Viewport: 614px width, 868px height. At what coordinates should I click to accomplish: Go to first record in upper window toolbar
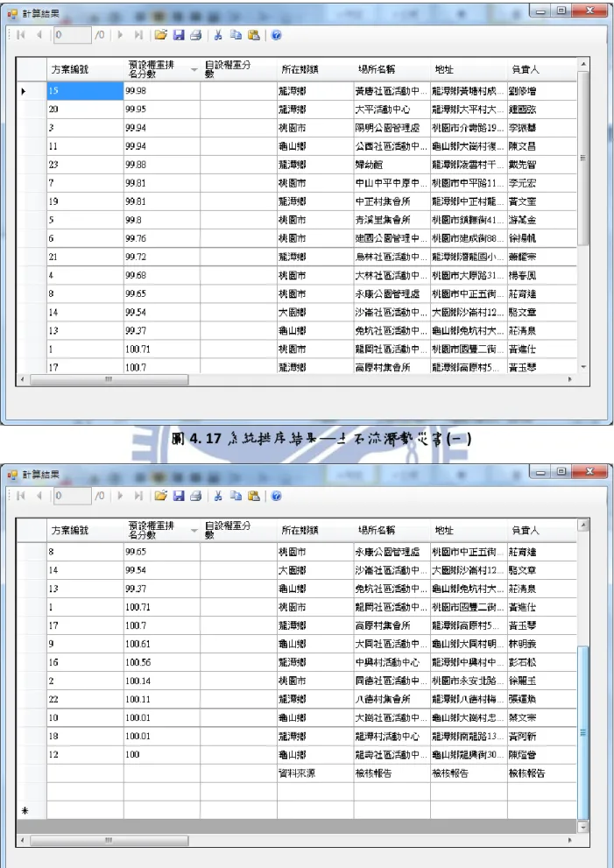tap(22, 35)
